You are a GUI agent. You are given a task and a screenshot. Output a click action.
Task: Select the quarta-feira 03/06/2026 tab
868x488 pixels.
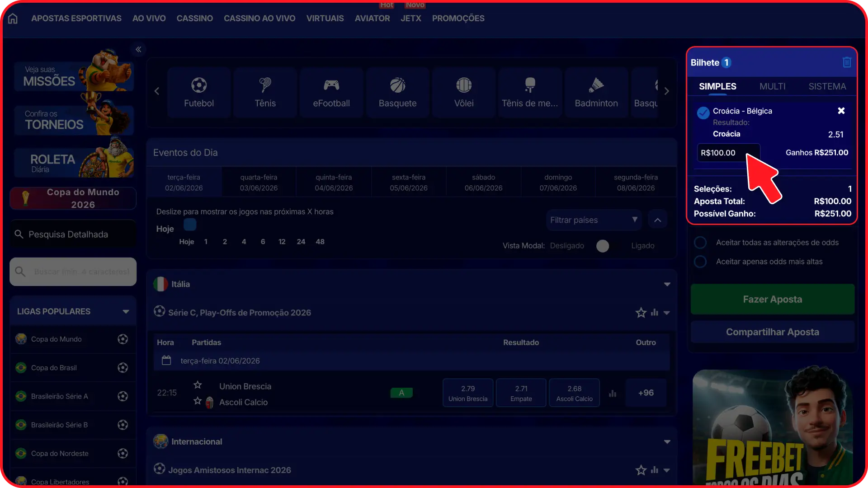tap(259, 183)
